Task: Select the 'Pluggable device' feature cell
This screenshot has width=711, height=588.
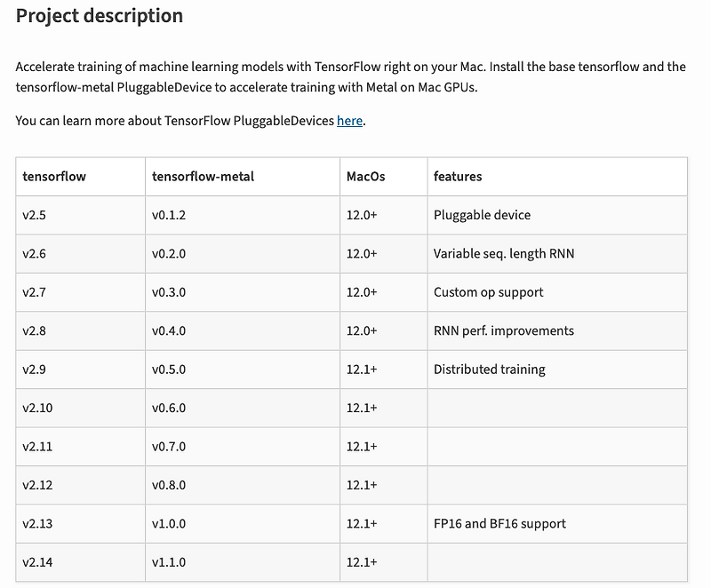Action: 482,215
